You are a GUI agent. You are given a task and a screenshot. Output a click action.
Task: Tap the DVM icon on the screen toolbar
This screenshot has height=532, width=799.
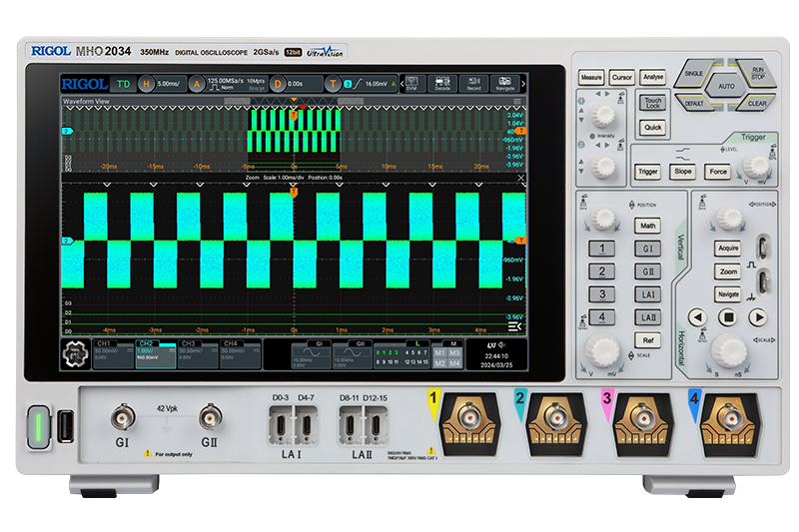(x=411, y=84)
